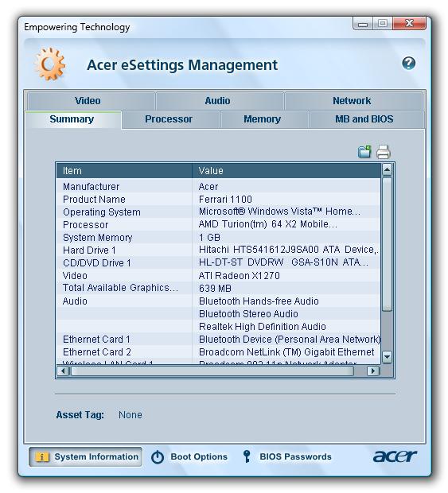
Task: Select the System Memory row
Action: click(x=218, y=238)
